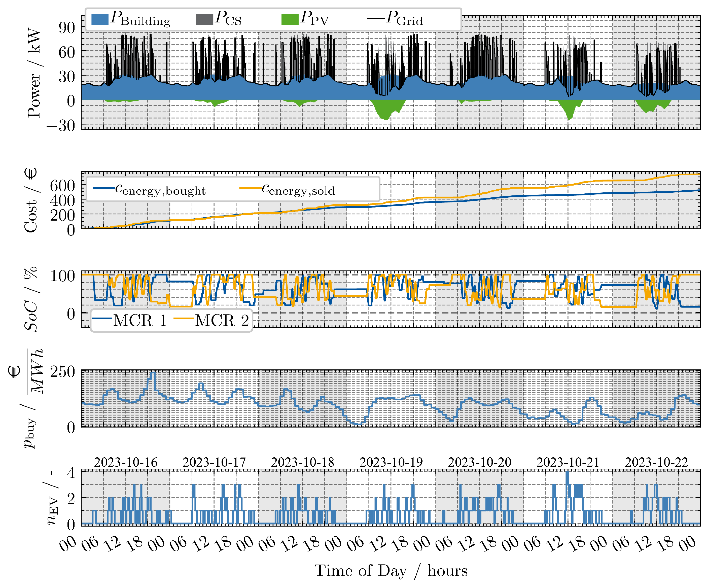Click the green P PV legend swatch
This screenshot has height=588, width=707.
(x=290, y=19)
